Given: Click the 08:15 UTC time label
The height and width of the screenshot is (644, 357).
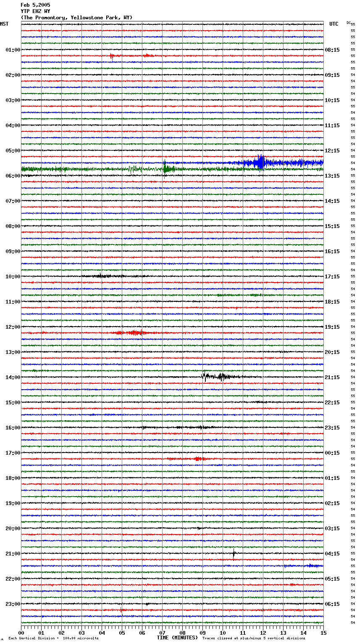Looking at the screenshot, I should point(332,50).
